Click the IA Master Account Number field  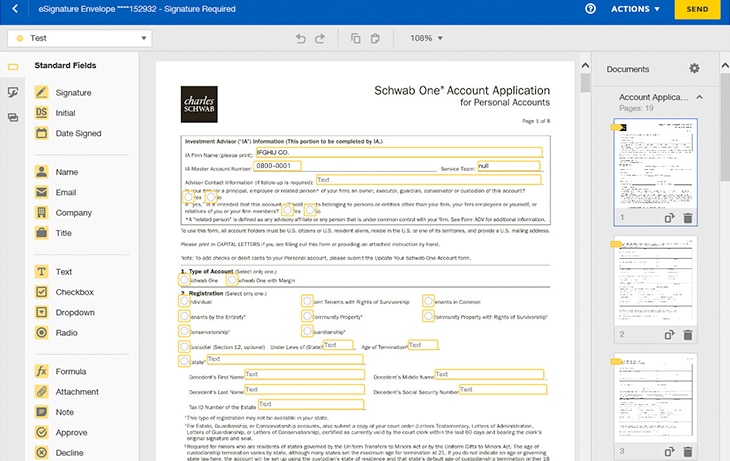pos(277,166)
